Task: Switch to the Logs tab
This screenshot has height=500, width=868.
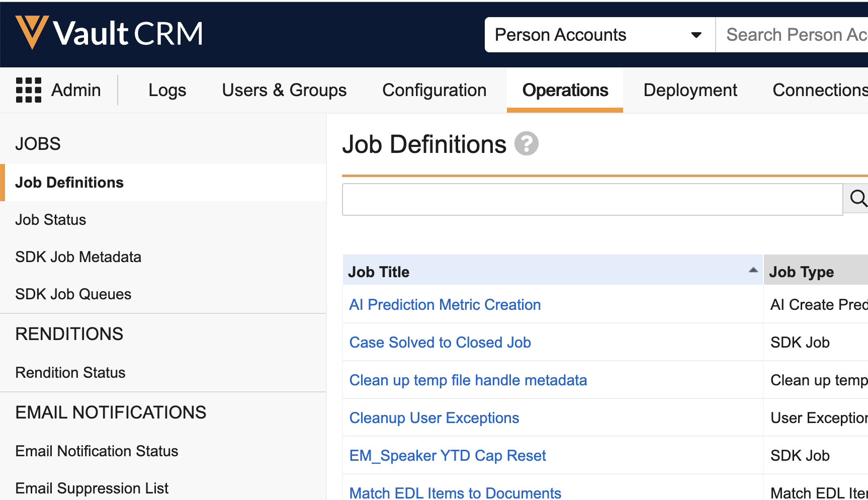Action: (x=167, y=90)
